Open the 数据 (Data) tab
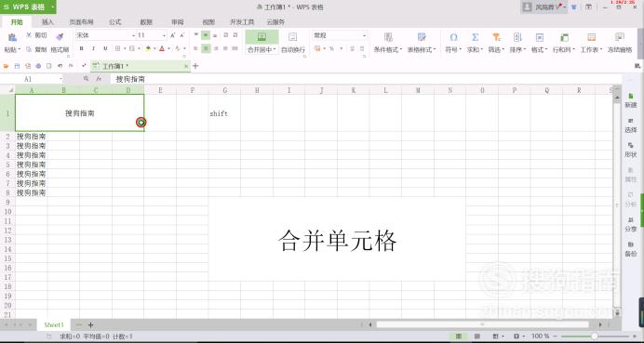The width and height of the screenshot is (644, 343). (x=146, y=22)
